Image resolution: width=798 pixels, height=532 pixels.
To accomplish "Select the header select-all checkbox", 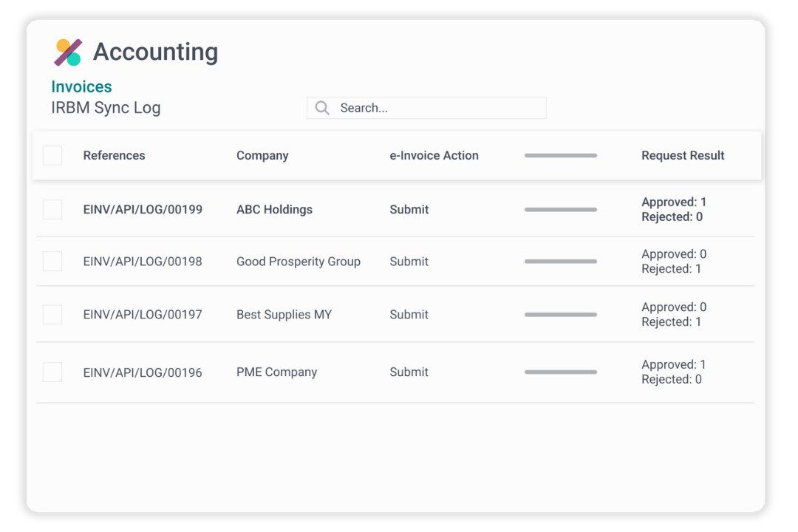I will tap(52, 155).
